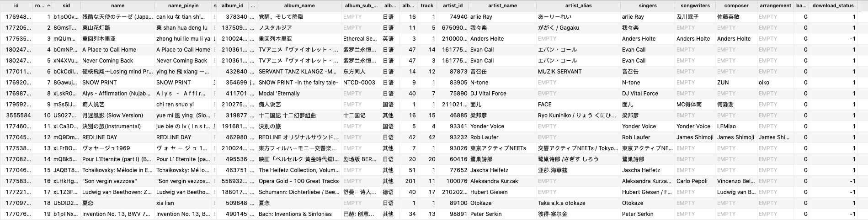Click the album_id value 411701

(236, 94)
